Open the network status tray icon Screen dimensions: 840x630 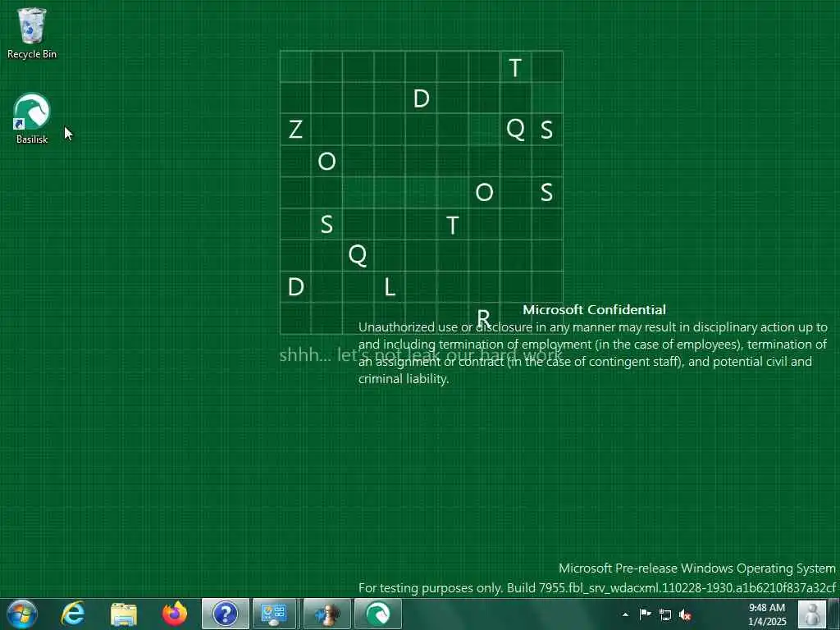click(x=665, y=614)
